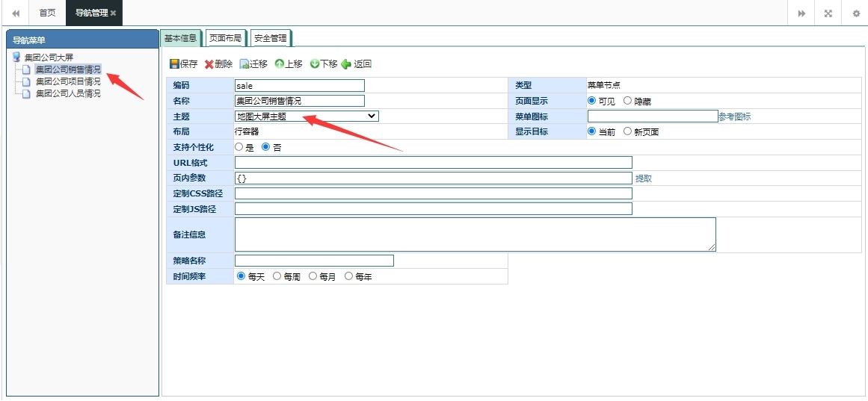Screen dimensions: 868x401
Task: Open the settings gear icon at top right
Action: pos(855,13)
